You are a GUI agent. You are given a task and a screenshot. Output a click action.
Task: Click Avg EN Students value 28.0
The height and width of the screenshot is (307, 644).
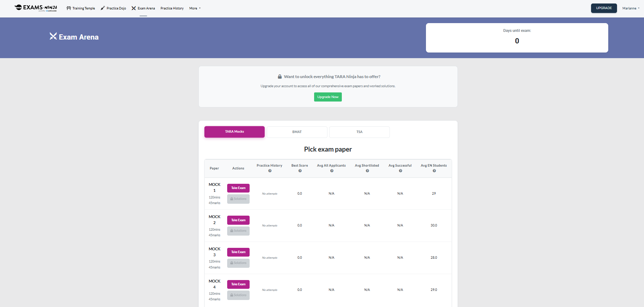pos(434,258)
